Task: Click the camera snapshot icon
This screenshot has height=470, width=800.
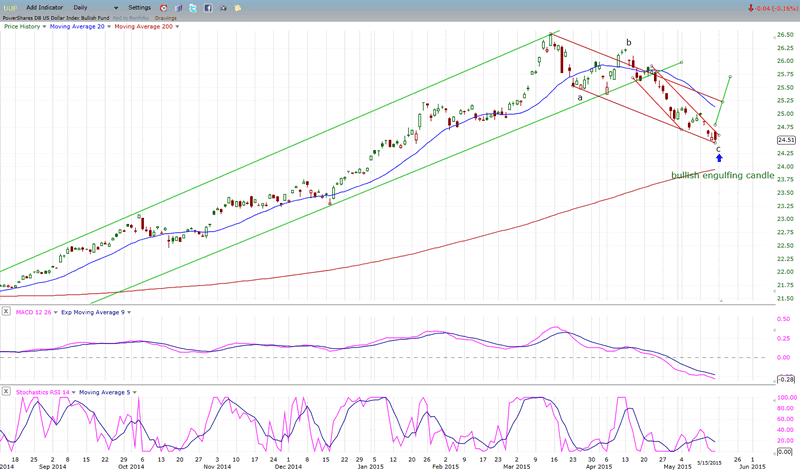Action: coord(223,8)
